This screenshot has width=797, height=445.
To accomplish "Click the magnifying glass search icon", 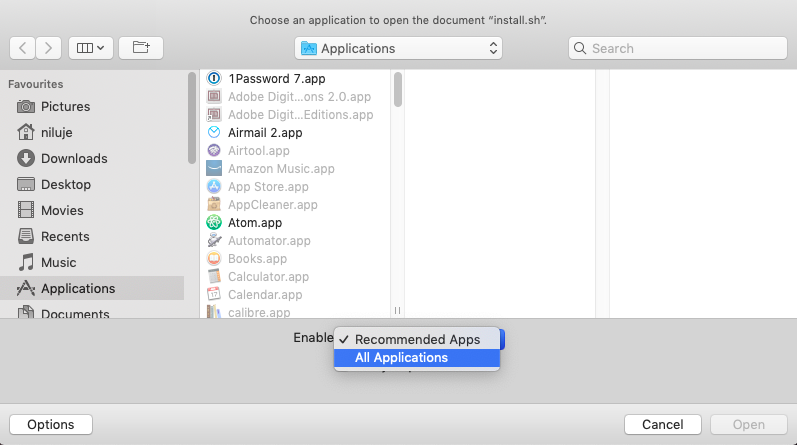I will coord(579,48).
